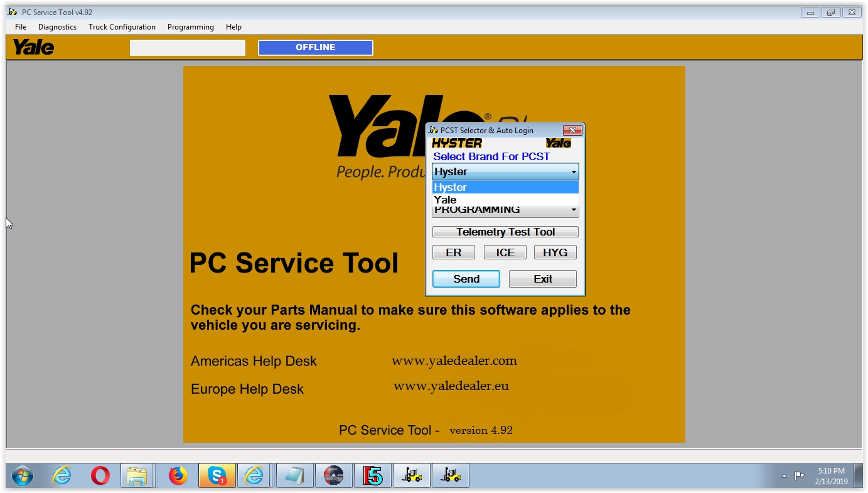Open the Help menu

[x=233, y=27]
